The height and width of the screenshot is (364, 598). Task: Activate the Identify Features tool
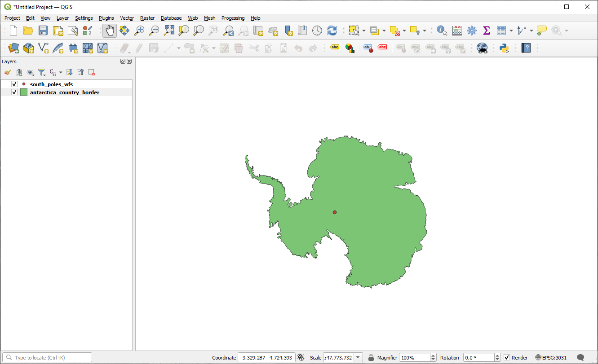coord(442,31)
